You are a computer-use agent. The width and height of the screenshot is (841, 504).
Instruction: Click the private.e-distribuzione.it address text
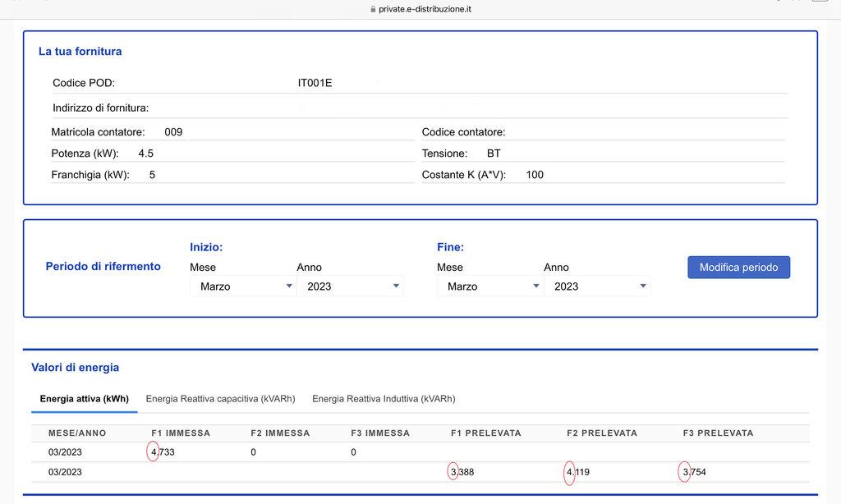pyautogui.click(x=425, y=9)
